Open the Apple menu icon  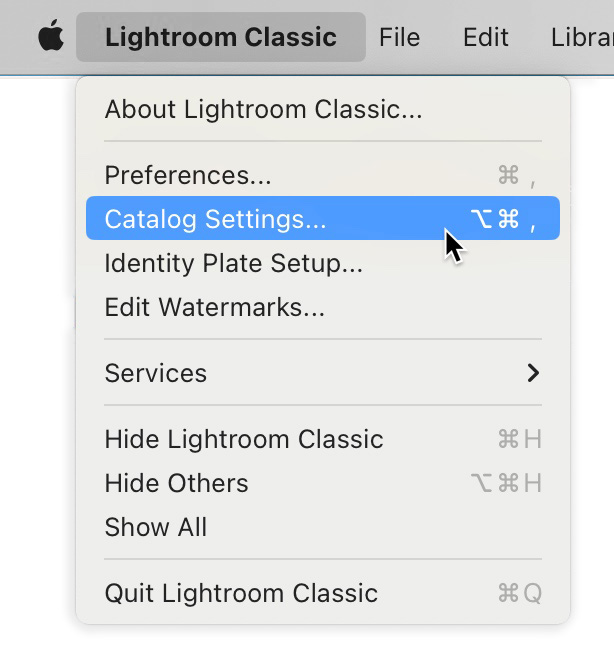tap(51, 36)
